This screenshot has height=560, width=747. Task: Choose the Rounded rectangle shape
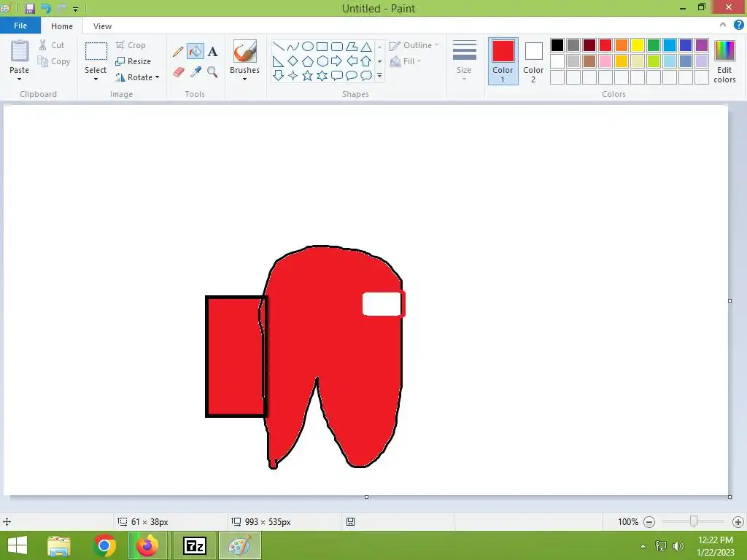click(337, 46)
